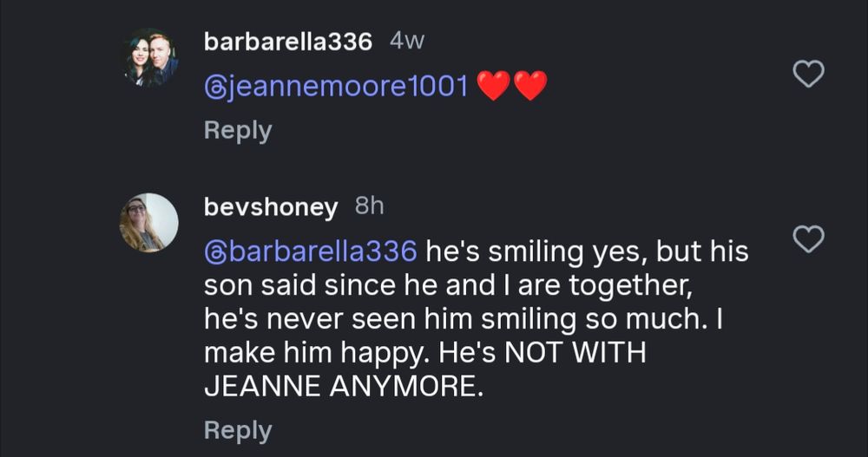
Task: Click the bevshoney username
Action: 270,206
